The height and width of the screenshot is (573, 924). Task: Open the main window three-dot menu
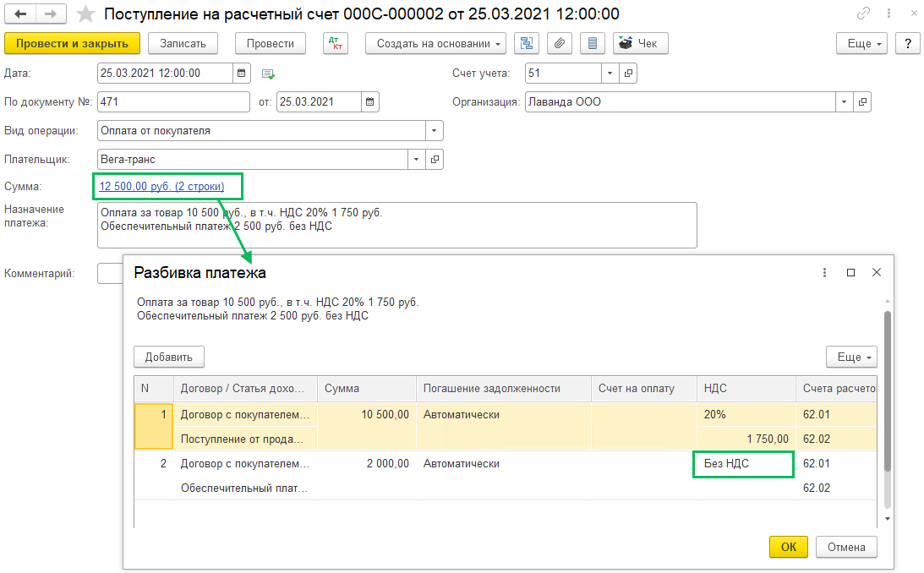tap(888, 13)
